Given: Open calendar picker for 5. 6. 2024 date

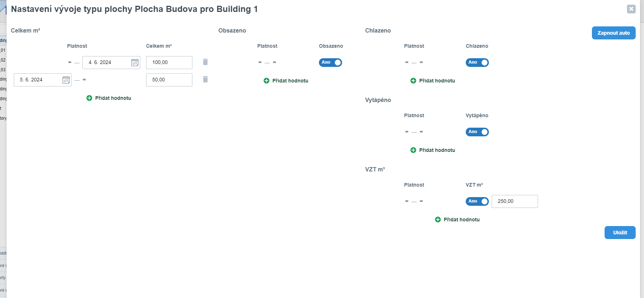Looking at the screenshot, I should coord(66,80).
